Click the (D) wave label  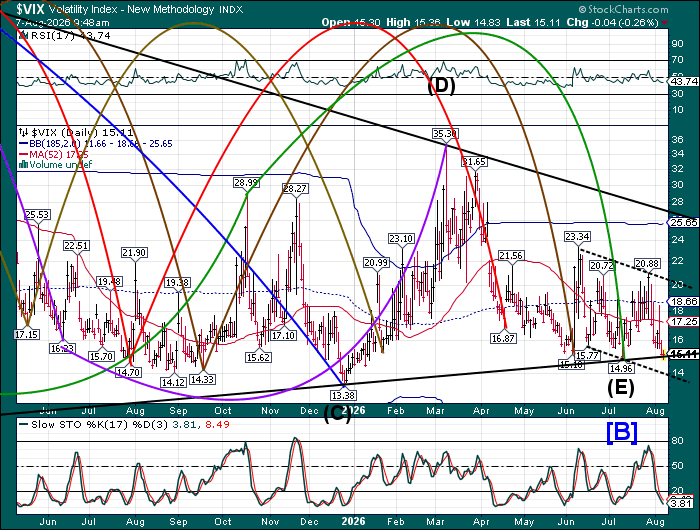[x=441, y=86]
